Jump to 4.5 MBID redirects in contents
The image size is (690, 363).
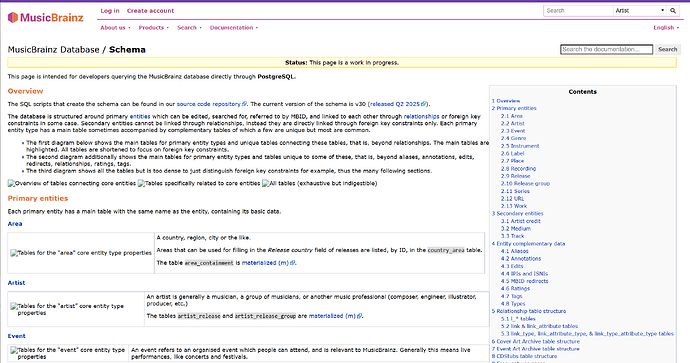tap(525, 281)
